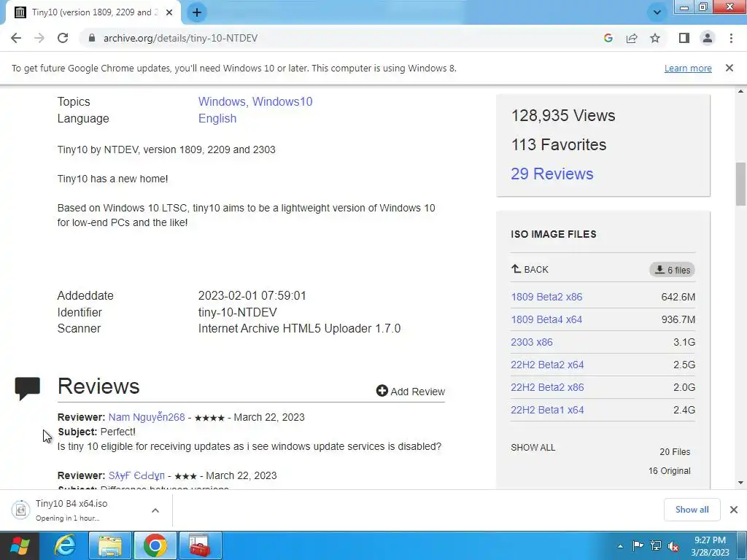The image size is (747, 560).
Task: Click the identifier value tiny-10-NTDEV
Action: pyautogui.click(x=237, y=312)
